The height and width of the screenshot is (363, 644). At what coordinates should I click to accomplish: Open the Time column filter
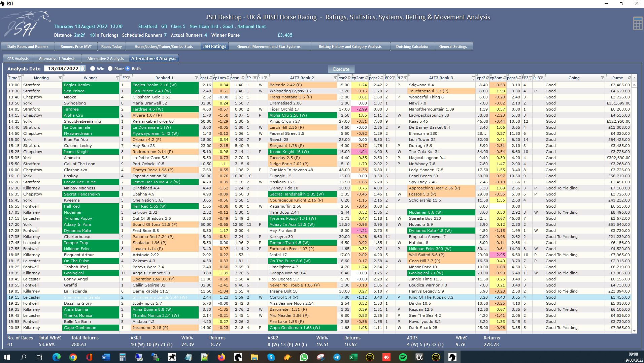tap(19, 78)
